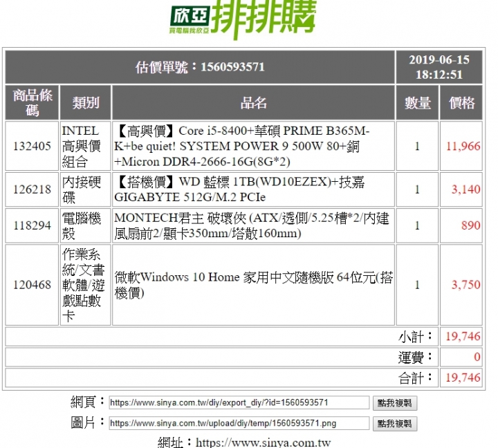Click the 圖片 label
The width and height of the screenshot is (498, 448).
87,422
